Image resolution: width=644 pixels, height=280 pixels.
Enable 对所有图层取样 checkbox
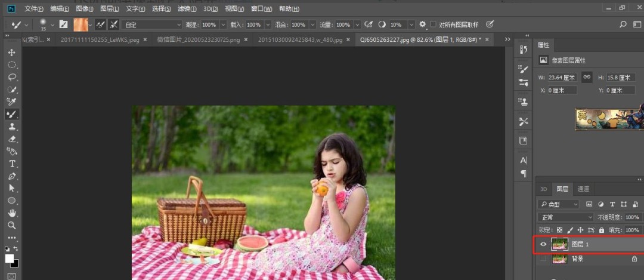[x=434, y=24]
